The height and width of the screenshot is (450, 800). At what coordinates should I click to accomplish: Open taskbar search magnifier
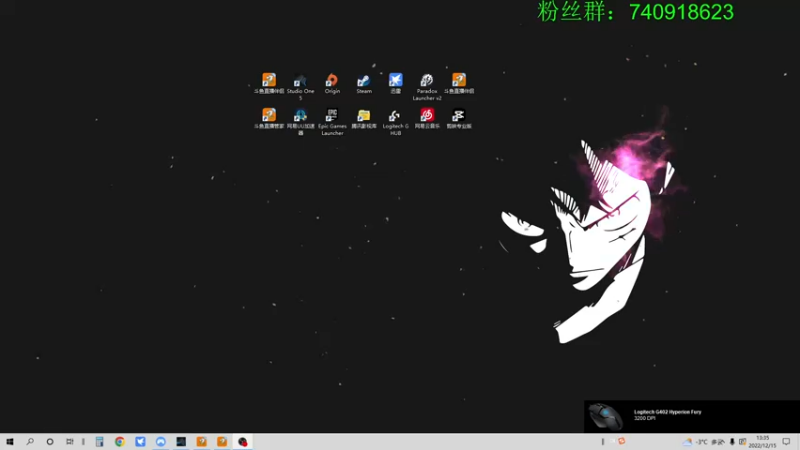pyautogui.click(x=30, y=442)
